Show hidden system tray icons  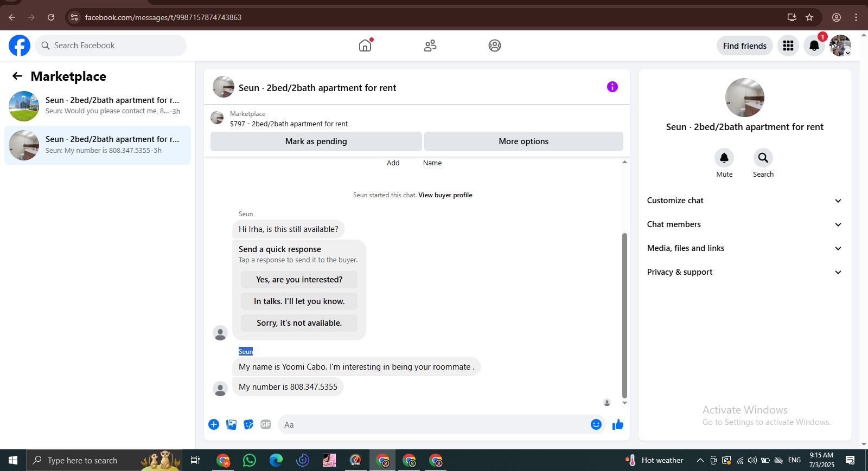tap(700, 461)
